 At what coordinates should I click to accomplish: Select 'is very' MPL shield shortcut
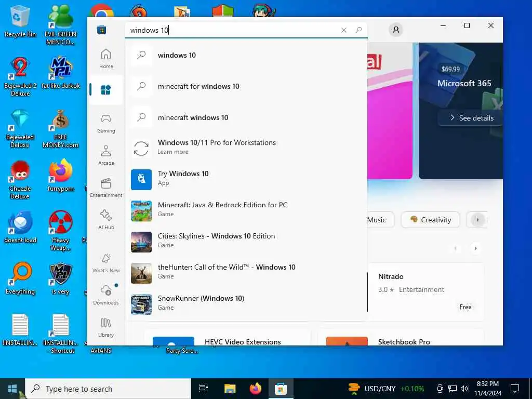pos(60,278)
